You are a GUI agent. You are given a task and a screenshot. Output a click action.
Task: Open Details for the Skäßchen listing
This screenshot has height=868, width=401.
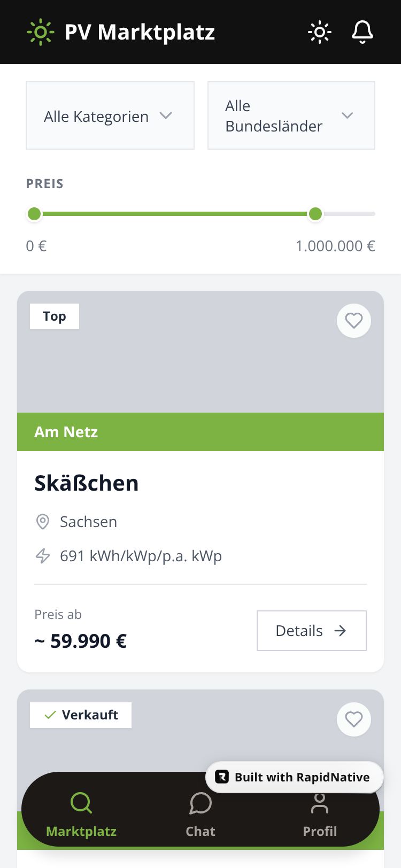(311, 631)
